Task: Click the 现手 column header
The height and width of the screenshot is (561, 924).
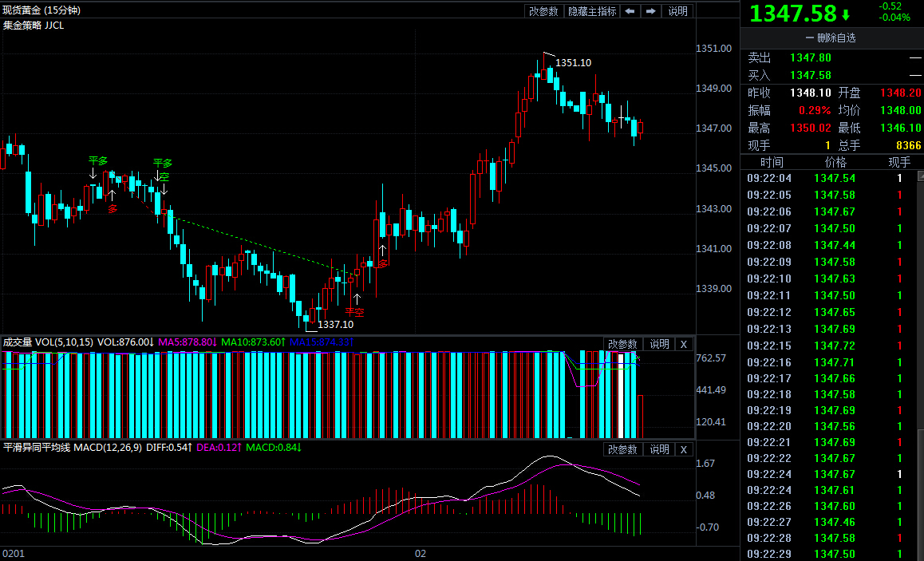Action: click(899, 162)
